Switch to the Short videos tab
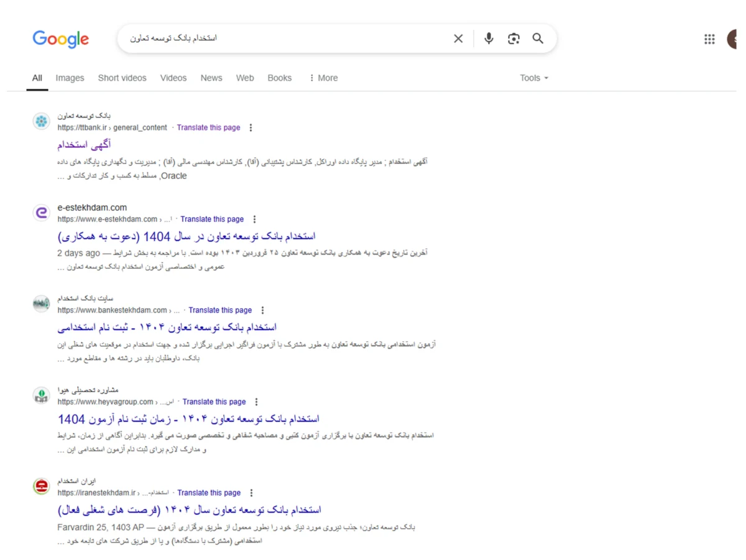This screenshot has width=746, height=560. click(x=122, y=78)
